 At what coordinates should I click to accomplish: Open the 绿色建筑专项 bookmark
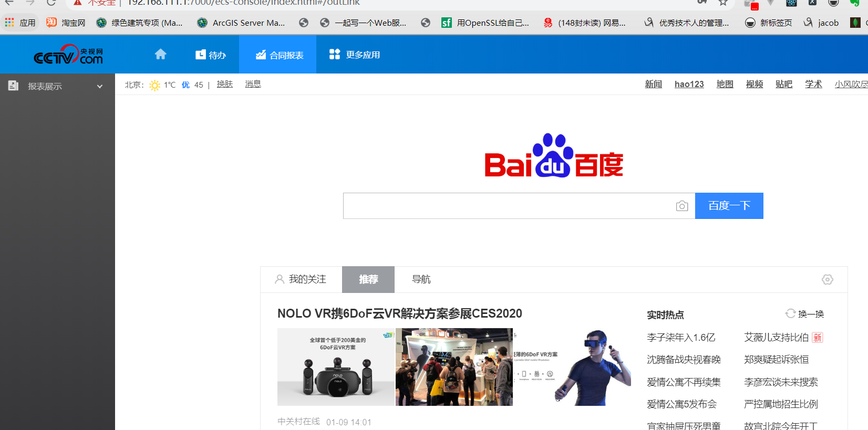point(140,23)
